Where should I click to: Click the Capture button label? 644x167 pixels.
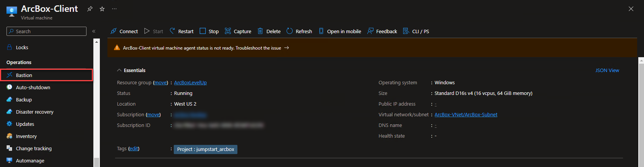click(242, 31)
